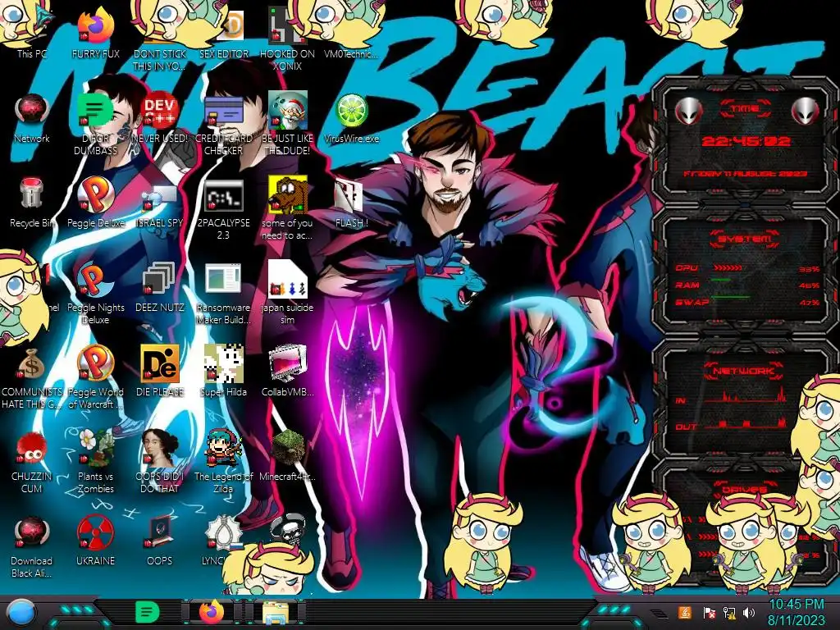Launch Peggle World of Warcraft

[x=96, y=377]
